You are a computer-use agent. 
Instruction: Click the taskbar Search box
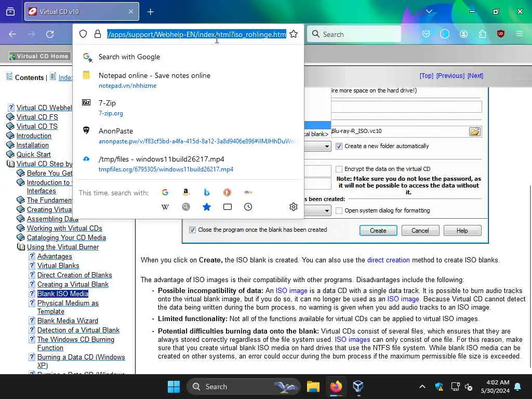243,387
